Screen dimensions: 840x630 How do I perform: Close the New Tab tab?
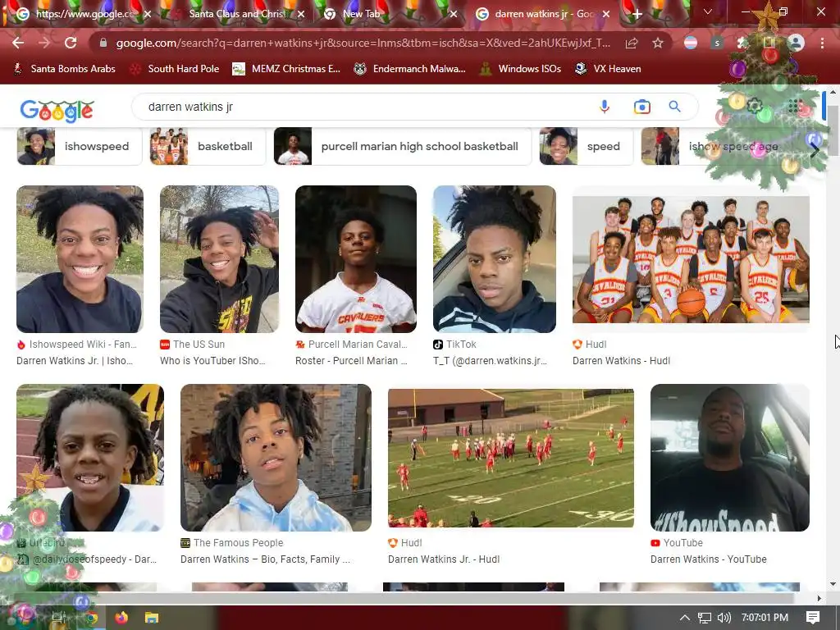coord(453,14)
